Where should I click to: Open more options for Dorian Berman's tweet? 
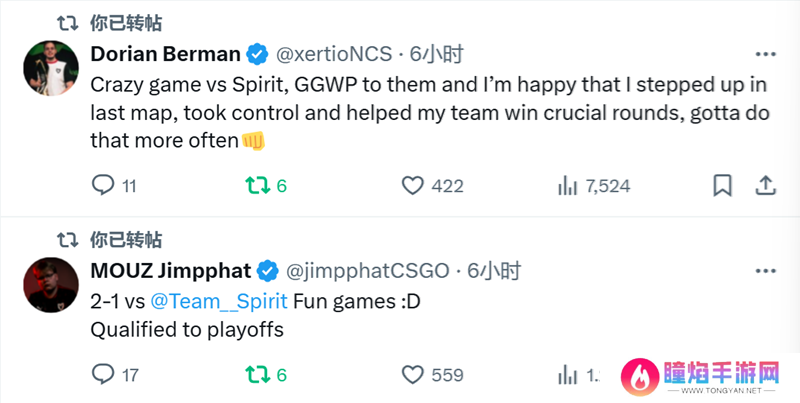765,54
